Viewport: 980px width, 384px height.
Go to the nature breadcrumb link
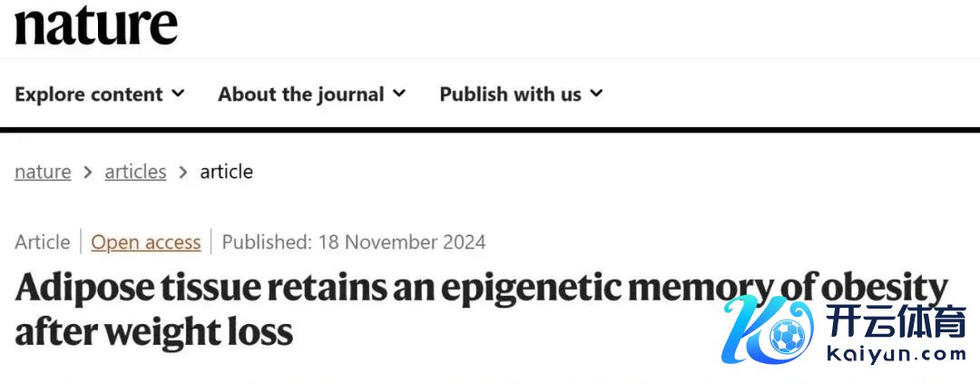tap(43, 172)
